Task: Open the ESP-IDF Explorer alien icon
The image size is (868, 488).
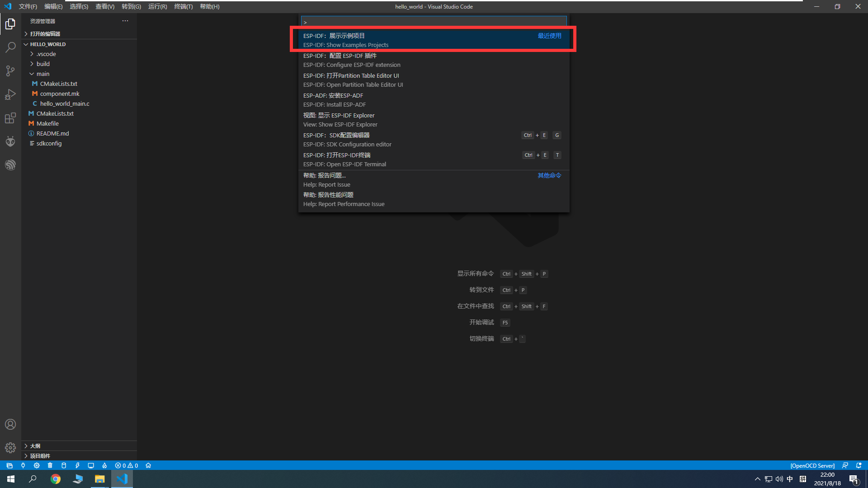Action: (x=10, y=141)
